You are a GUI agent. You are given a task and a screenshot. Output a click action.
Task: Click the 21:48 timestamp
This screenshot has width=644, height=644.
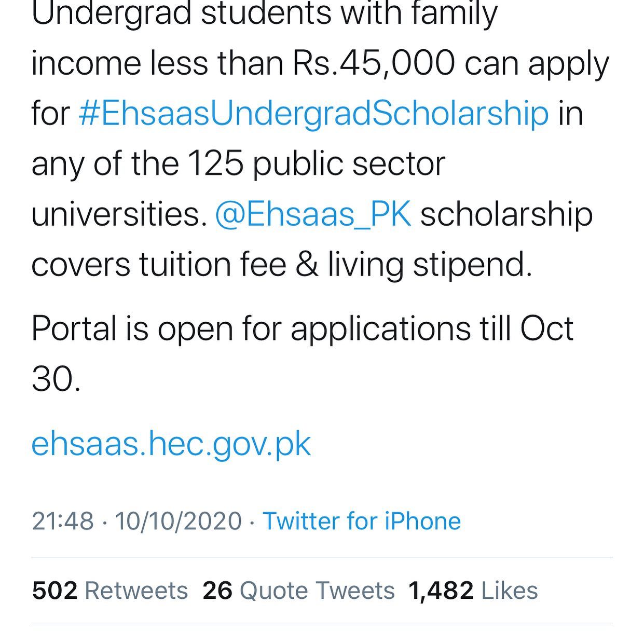coord(63,521)
